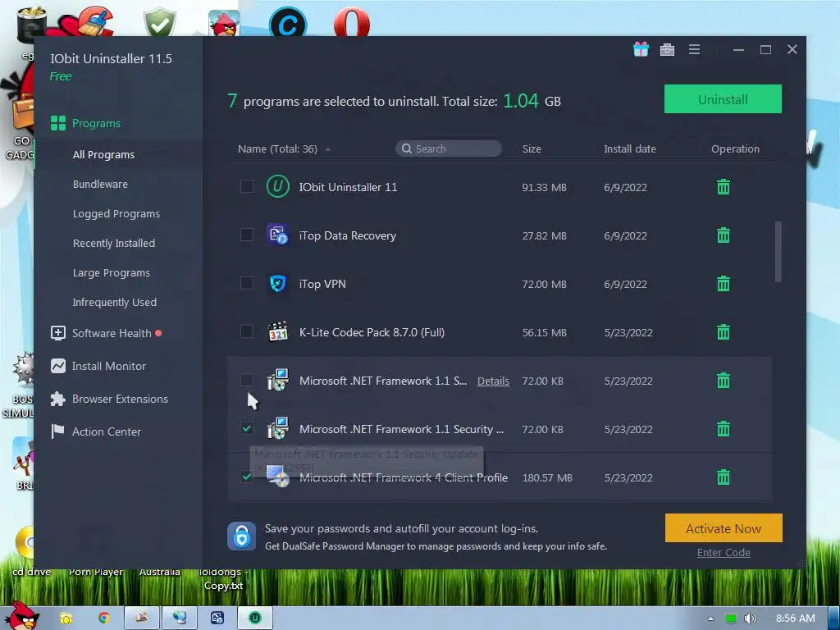Click the Programs grid icon in sidebar

click(58, 123)
